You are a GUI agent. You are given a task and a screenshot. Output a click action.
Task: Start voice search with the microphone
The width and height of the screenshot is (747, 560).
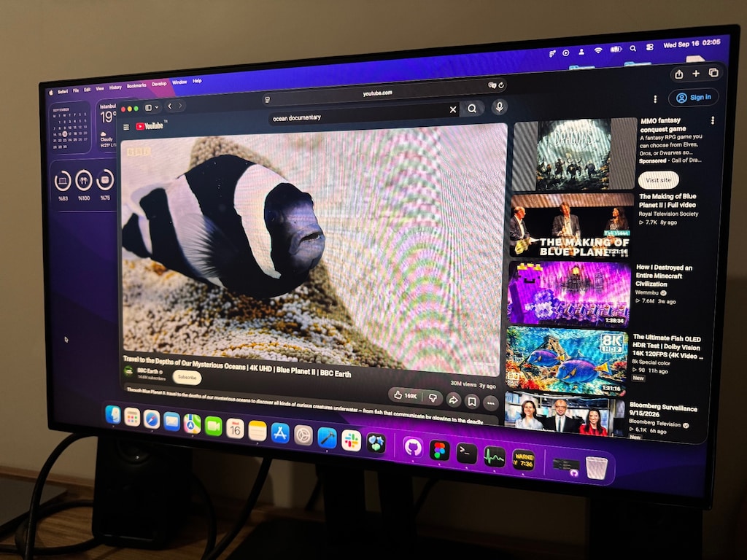[499, 106]
